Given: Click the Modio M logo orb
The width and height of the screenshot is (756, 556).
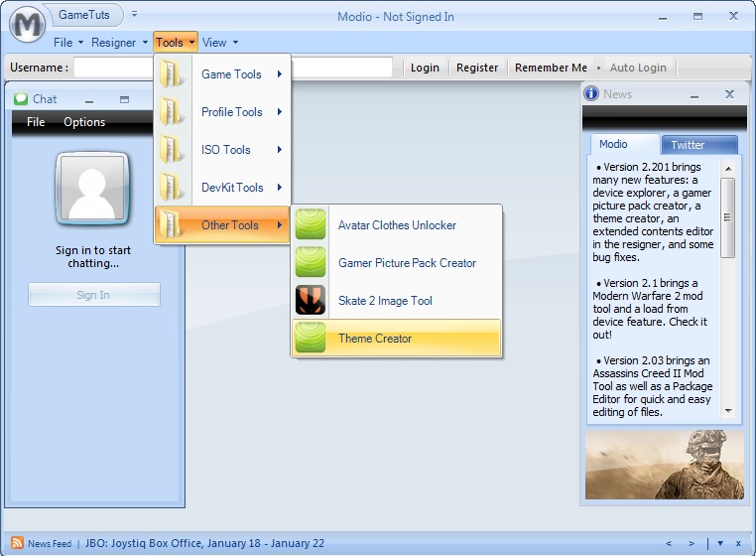Looking at the screenshot, I should [x=27, y=24].
